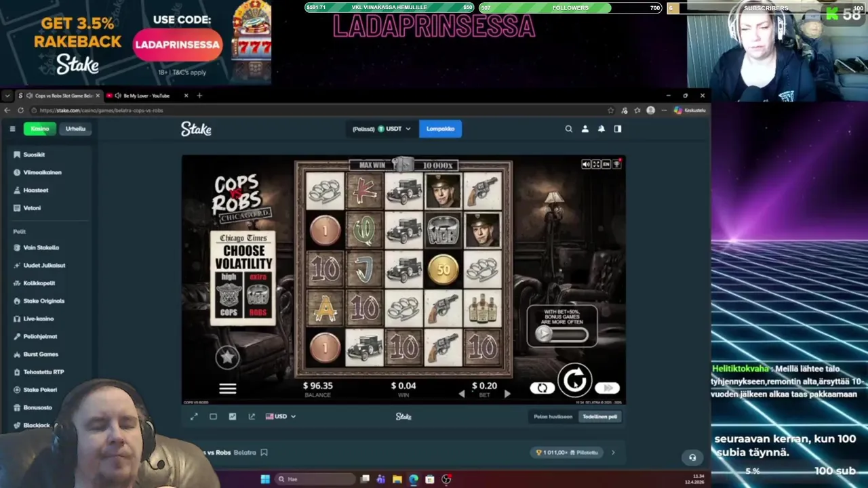Switch to Pelaa huvikseen demo mode
This screenshot has height=488, width=868.
point(553,417)
